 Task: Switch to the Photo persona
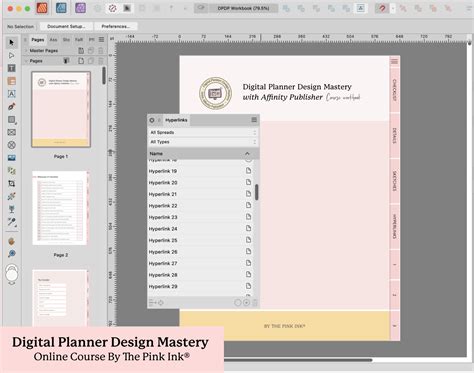point(80,8)
